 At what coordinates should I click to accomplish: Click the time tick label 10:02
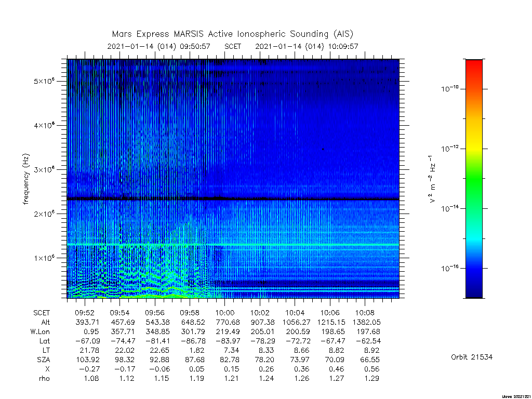tap(260, 313)
